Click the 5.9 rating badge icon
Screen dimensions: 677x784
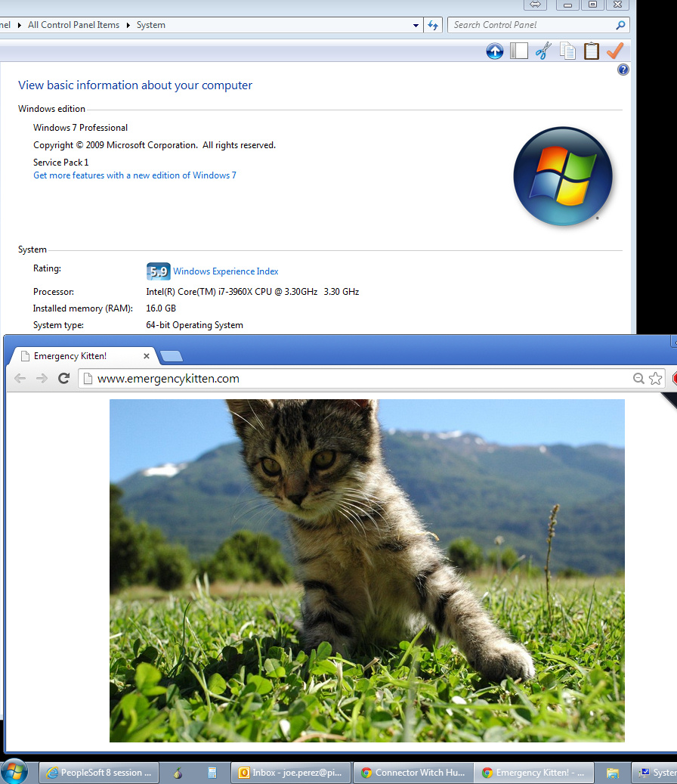[159, 271]
